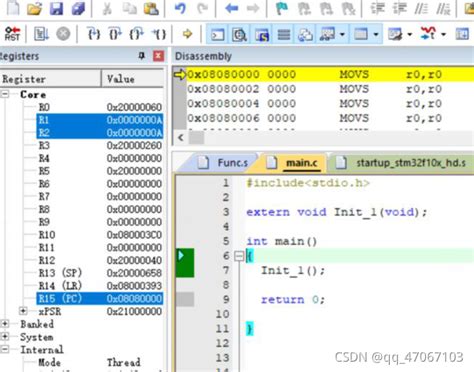Copy selection to clipboard
This screenshot has width=474, height=372.
pyautogui.click(x=129, y=9)
